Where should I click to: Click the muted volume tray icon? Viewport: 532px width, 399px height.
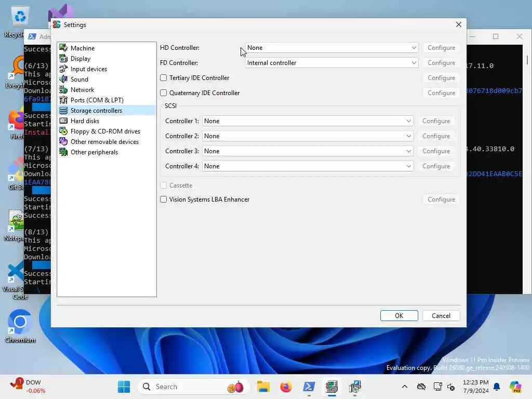pos(451,387)
